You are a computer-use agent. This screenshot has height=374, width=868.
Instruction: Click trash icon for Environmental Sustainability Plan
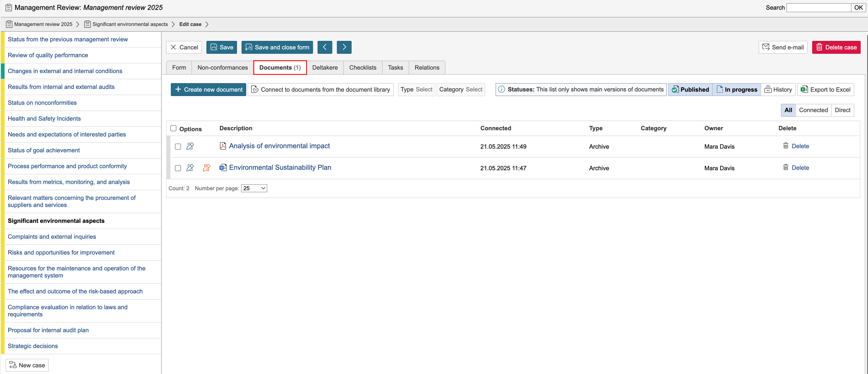[x=785, y=167]
